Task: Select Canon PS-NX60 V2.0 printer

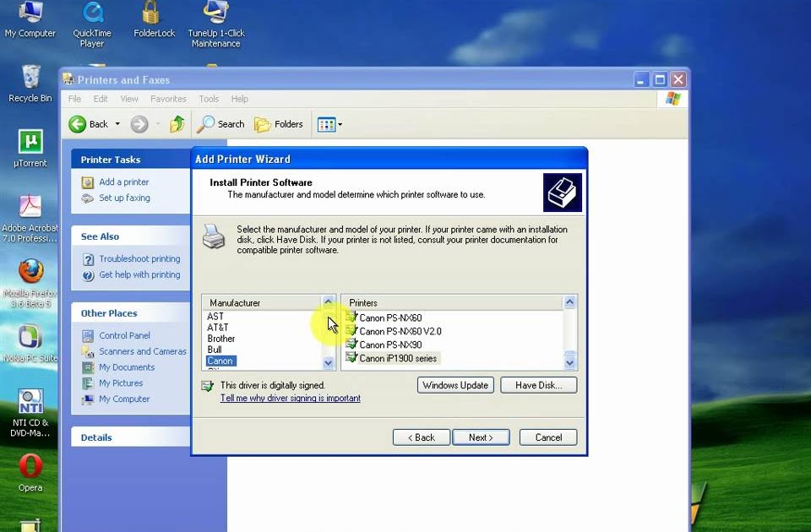Action: (400, 331)
